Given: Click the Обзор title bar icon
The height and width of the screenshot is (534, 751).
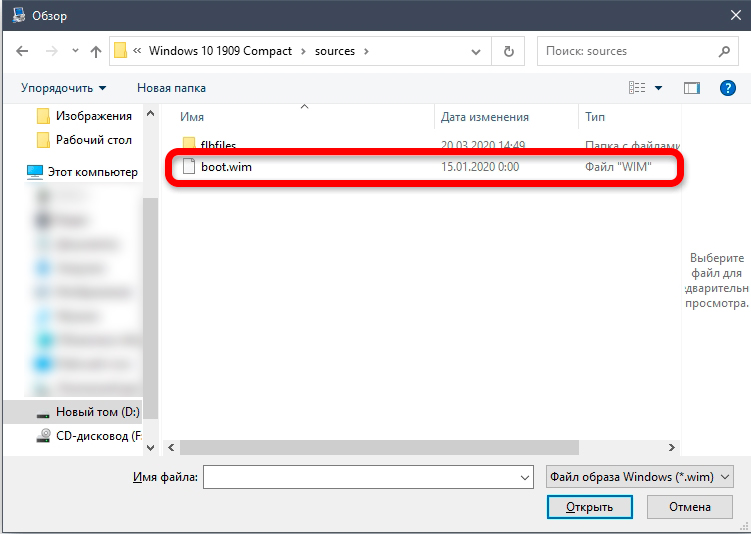Looking at the screenshot, I should pyautogui.click(x=19, y=15).
